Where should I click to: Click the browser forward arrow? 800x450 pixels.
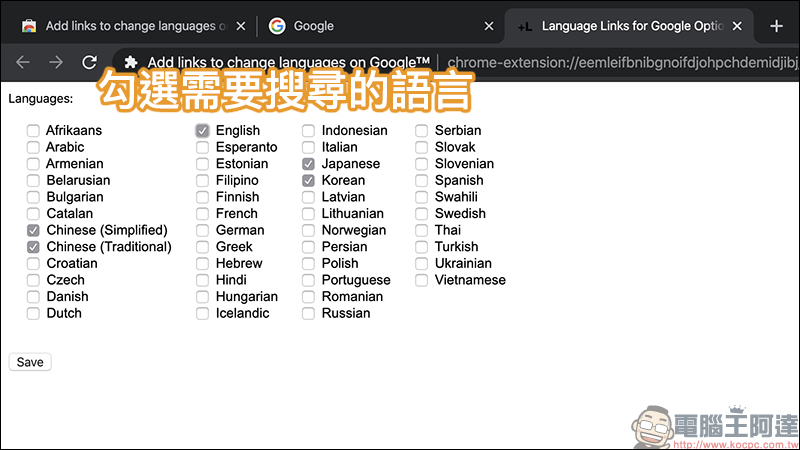56,62
